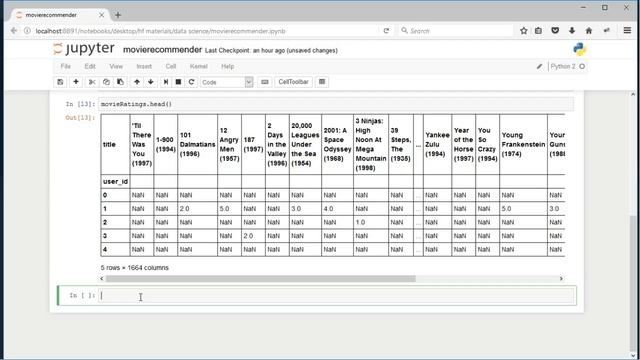Click the browser address bar URL
640x360 pixels.
tap(160, 31)
